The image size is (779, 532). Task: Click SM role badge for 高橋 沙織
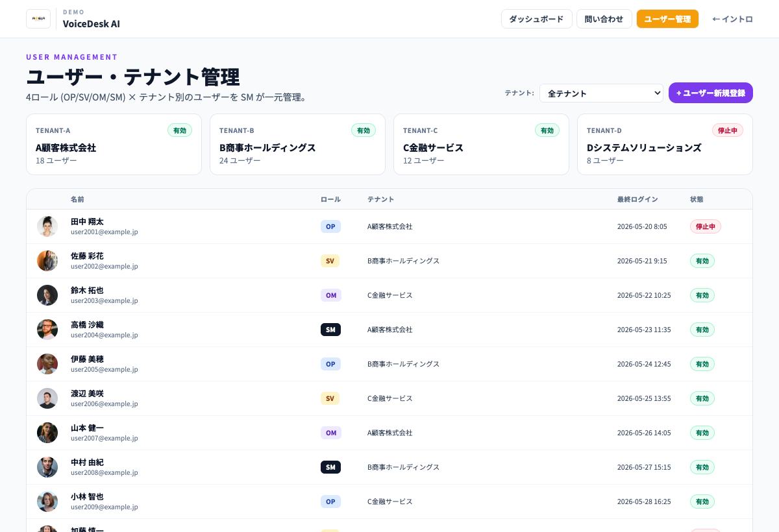(330, 330)
